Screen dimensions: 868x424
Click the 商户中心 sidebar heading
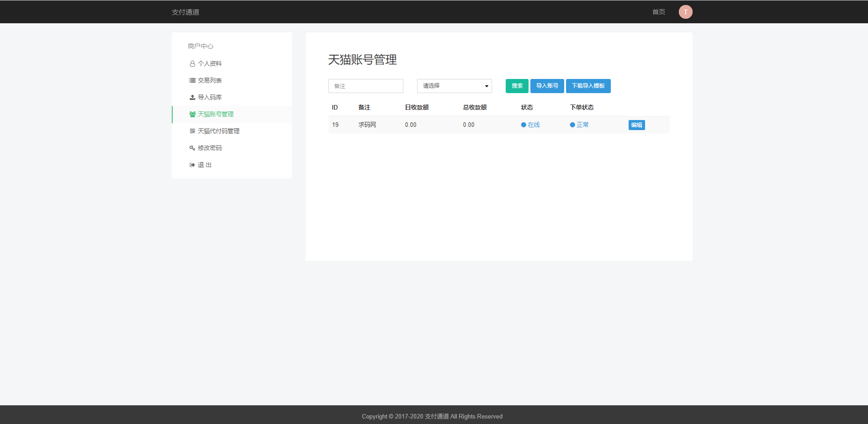pyautogui.click(x=201, y=46)
